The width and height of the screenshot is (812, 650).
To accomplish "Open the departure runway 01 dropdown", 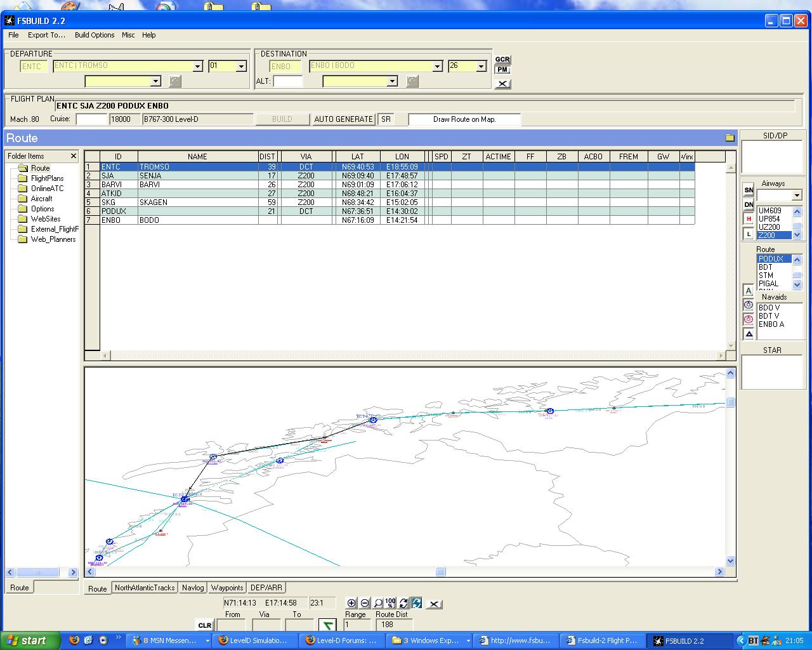I will (241, 66).
